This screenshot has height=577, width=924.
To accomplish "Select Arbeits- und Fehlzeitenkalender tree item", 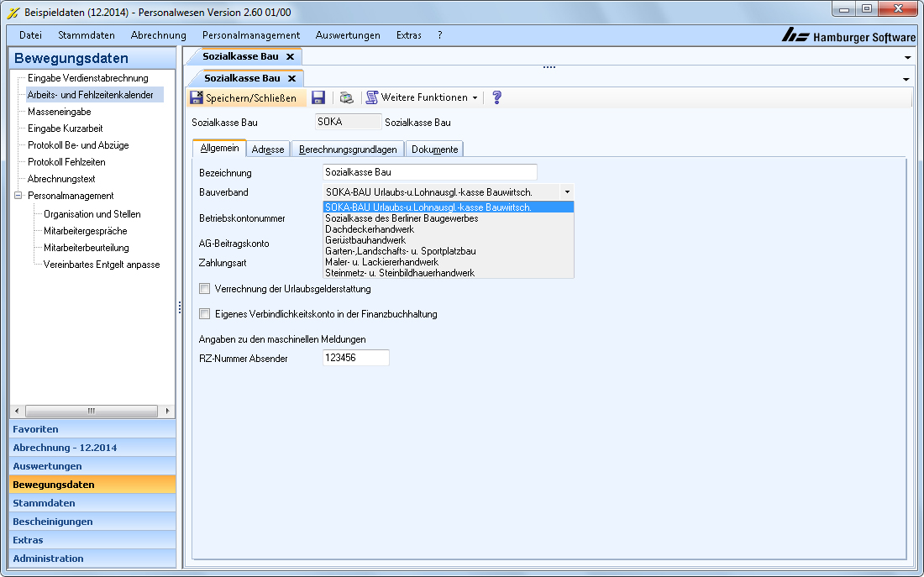I will tap(91, 95).
